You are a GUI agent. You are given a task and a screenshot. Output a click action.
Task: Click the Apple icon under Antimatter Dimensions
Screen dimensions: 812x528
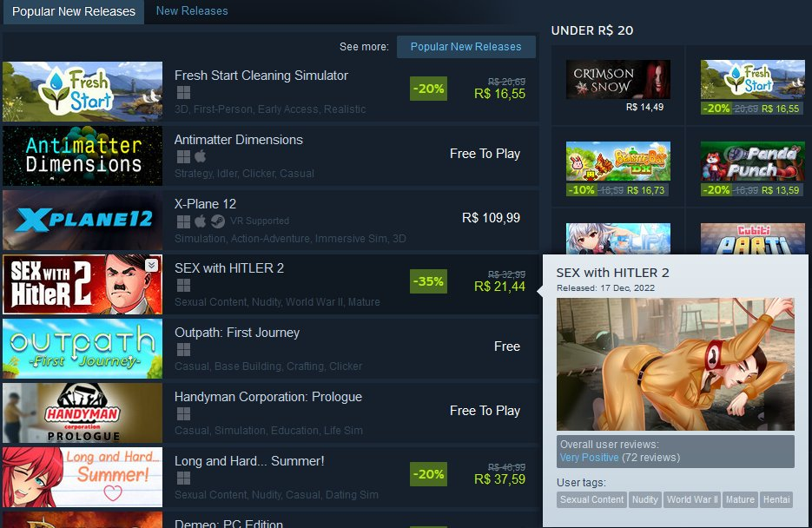201,156
